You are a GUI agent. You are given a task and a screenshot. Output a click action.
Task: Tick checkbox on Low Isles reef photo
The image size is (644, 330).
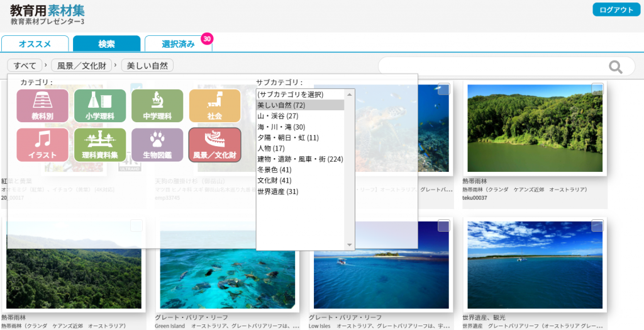click(443, 225)
